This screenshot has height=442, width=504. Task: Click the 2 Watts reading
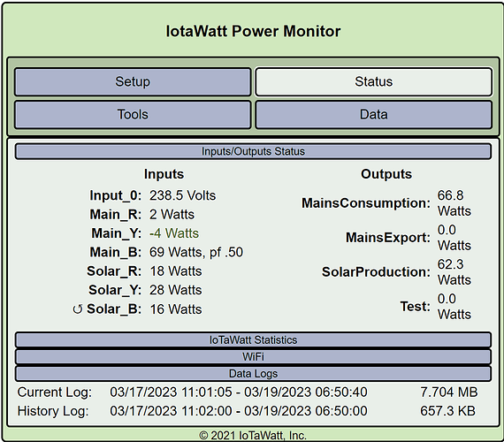click(x=172, y=215)
